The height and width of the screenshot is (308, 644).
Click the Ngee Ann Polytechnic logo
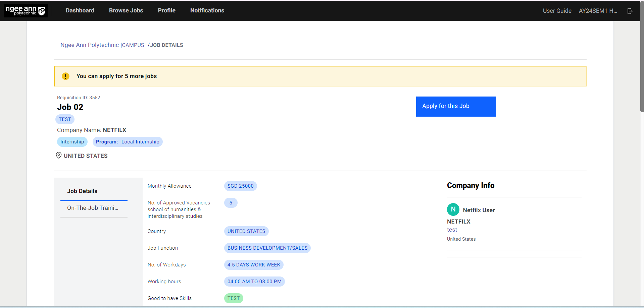pos(26,11)
